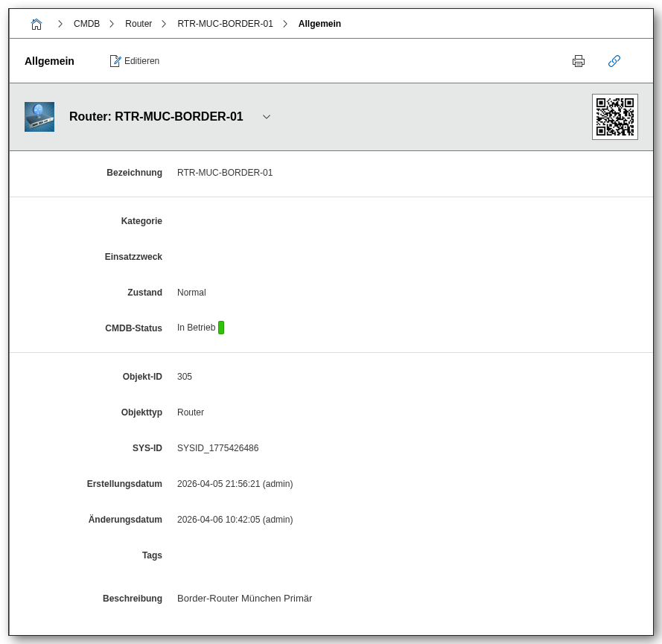Print the router object page
The height and width of the screenshot is (644, 662).
(x=579, y=61)
